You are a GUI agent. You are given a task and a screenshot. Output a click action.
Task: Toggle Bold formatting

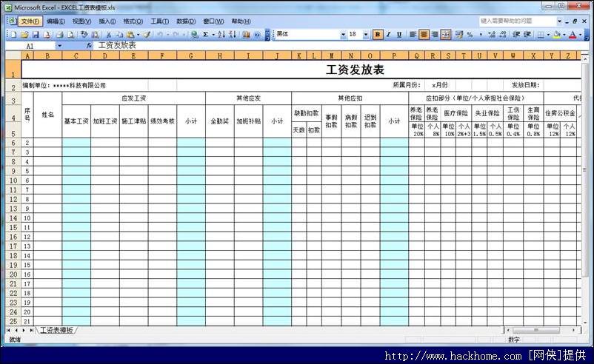tap(377, 35)
